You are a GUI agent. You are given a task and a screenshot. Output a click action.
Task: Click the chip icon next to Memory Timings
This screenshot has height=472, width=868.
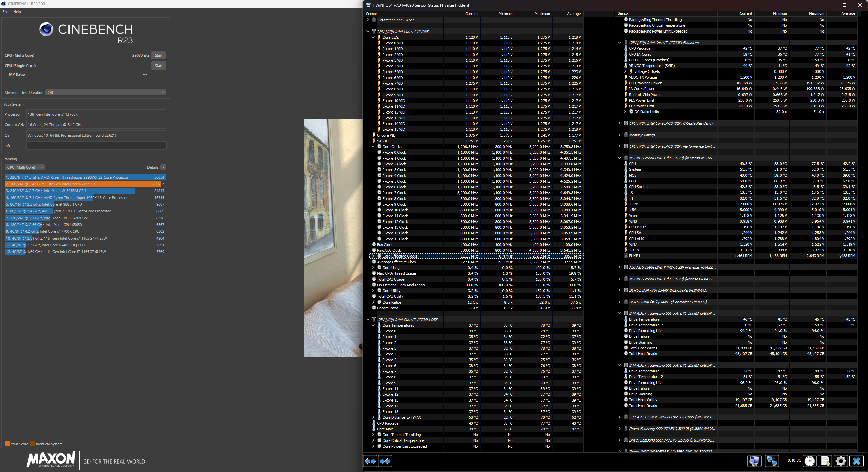coord(626,135)
